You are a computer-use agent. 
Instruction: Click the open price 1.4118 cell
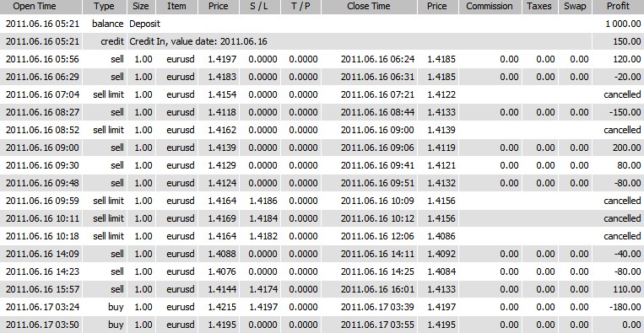pos(222,112)
